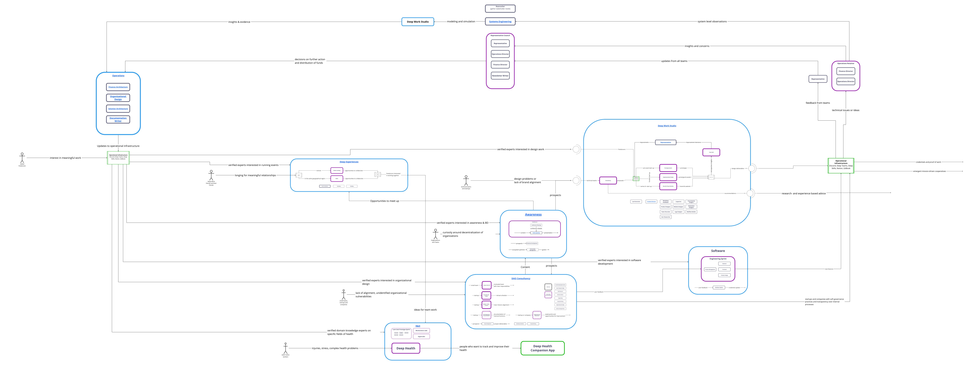This screenshot has height=381, width=980.
Task: Open the Organizational Design link
Action: point(118,98)
